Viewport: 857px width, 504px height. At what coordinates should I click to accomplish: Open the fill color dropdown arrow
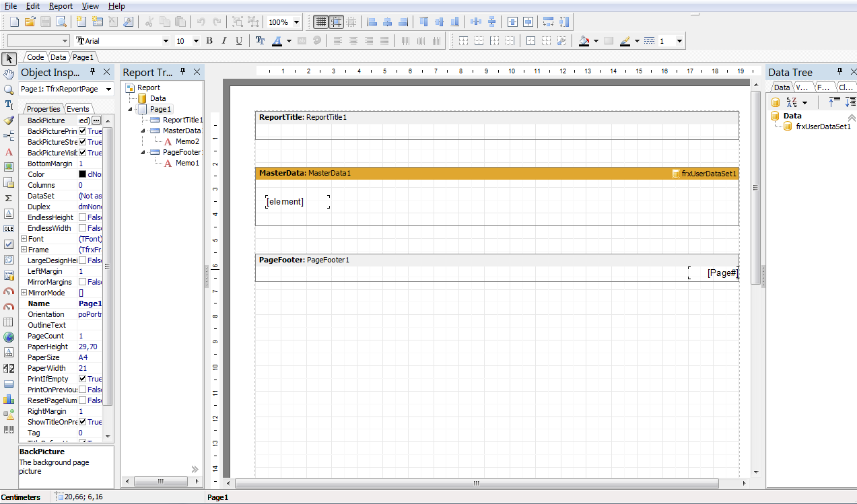point(596,41)
